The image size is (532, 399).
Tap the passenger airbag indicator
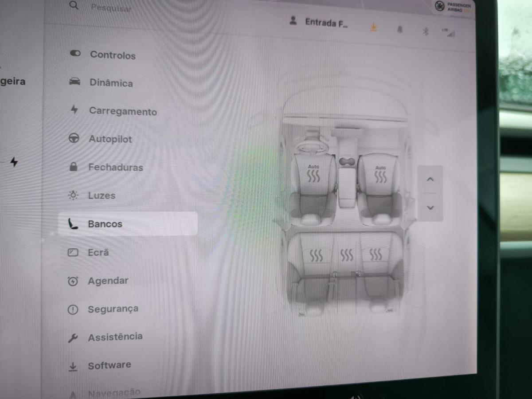point(452,6)
